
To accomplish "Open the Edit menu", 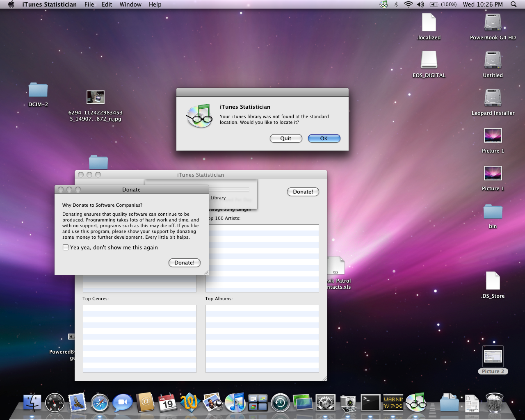I will click(x=107, y=5).
